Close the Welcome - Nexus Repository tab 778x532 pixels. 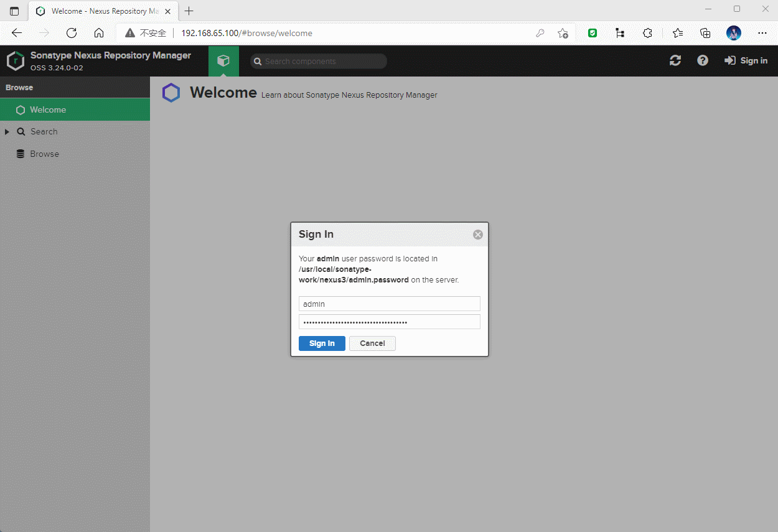pyautogui.click(x=168, y=11)
